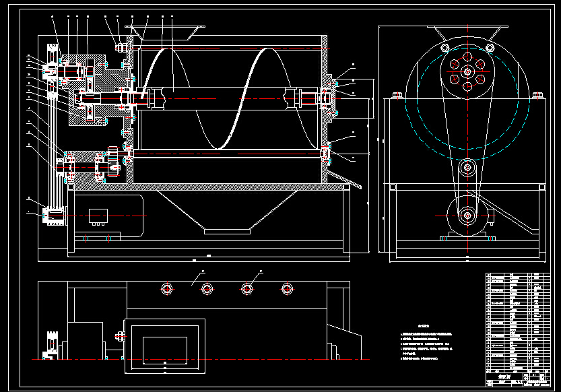
Task: Click the drawing name cell in title block
Action: click(x=504, y=377)
